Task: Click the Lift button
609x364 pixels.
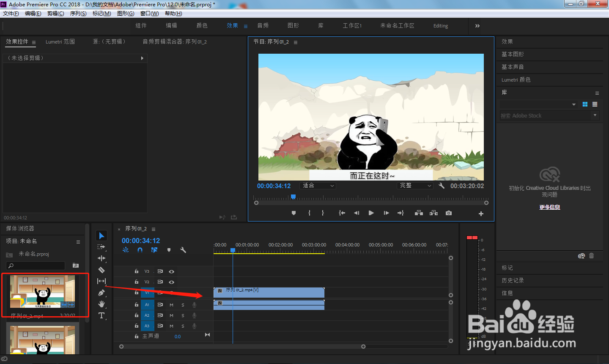Action: click(x=419, y=213)
